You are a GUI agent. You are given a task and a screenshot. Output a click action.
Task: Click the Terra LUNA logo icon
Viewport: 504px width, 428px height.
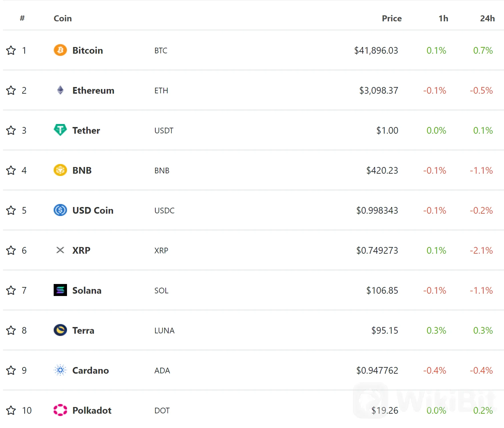point(60,330)
